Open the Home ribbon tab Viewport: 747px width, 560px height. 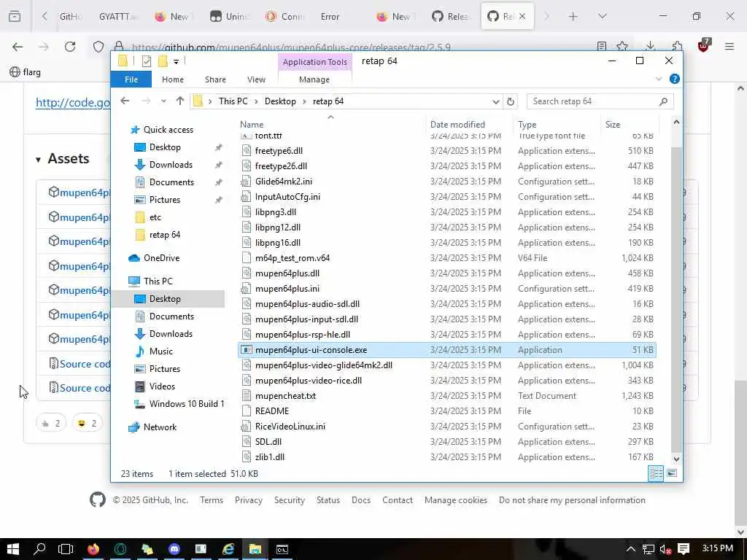(172, 79)
